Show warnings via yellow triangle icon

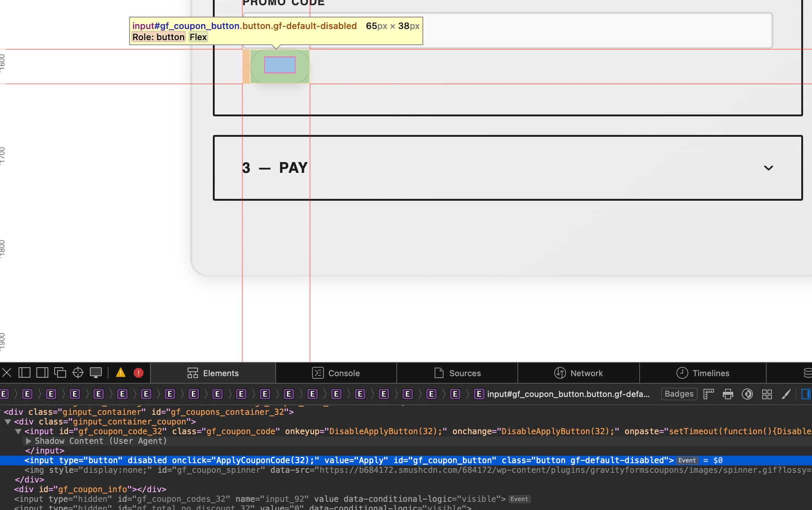121,373
